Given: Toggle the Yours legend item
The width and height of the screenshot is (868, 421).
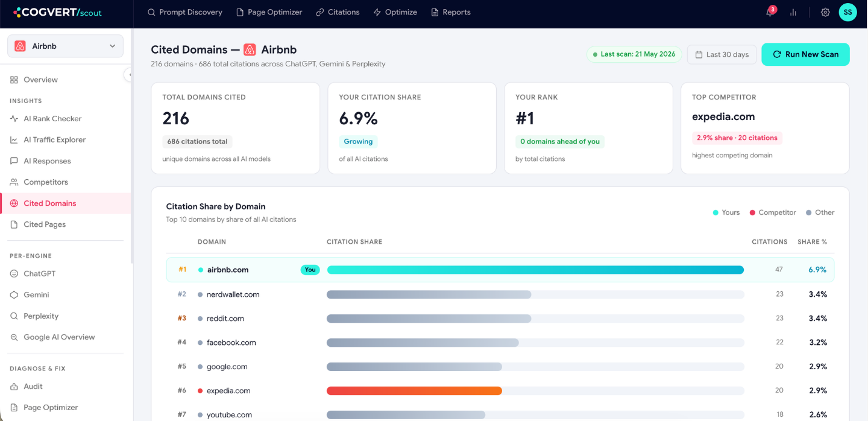Looking at the screenshot, I should (x=726, y=212).
